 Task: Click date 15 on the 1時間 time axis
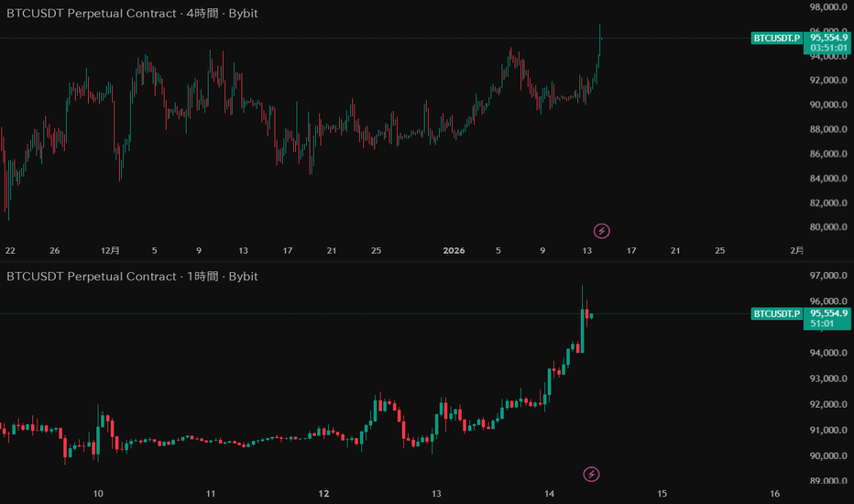click(x=662, y=494)
